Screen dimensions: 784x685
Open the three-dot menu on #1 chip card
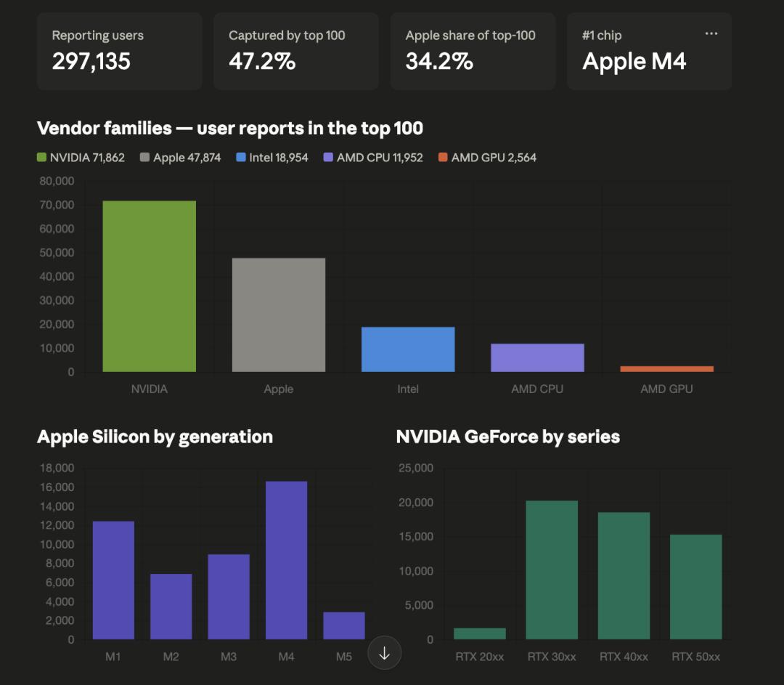(x=711, y=33)
